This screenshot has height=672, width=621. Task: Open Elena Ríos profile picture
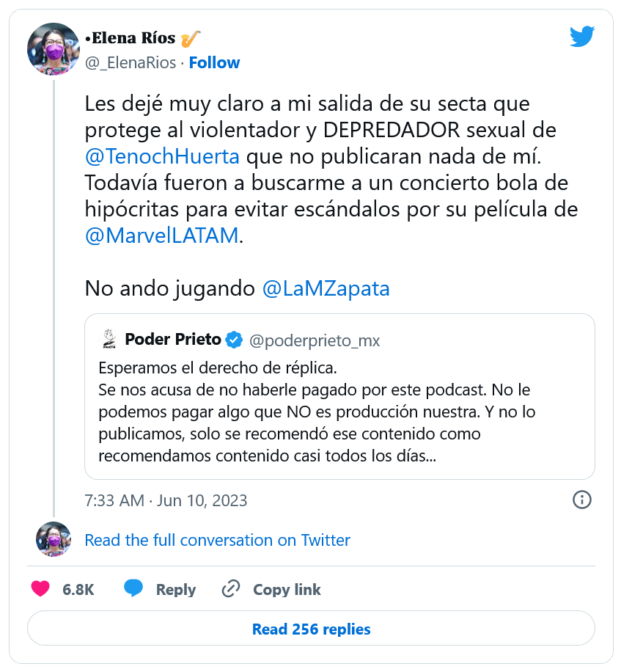coord(53,48)
